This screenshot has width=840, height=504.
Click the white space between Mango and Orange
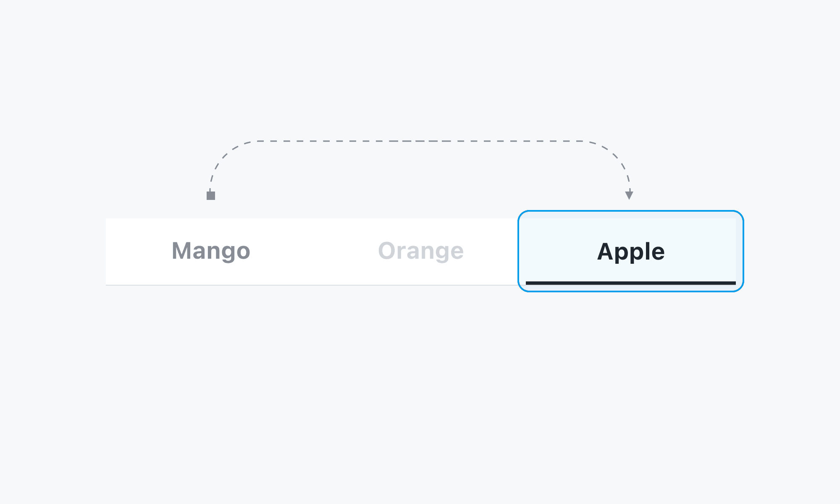pos(315,251)
